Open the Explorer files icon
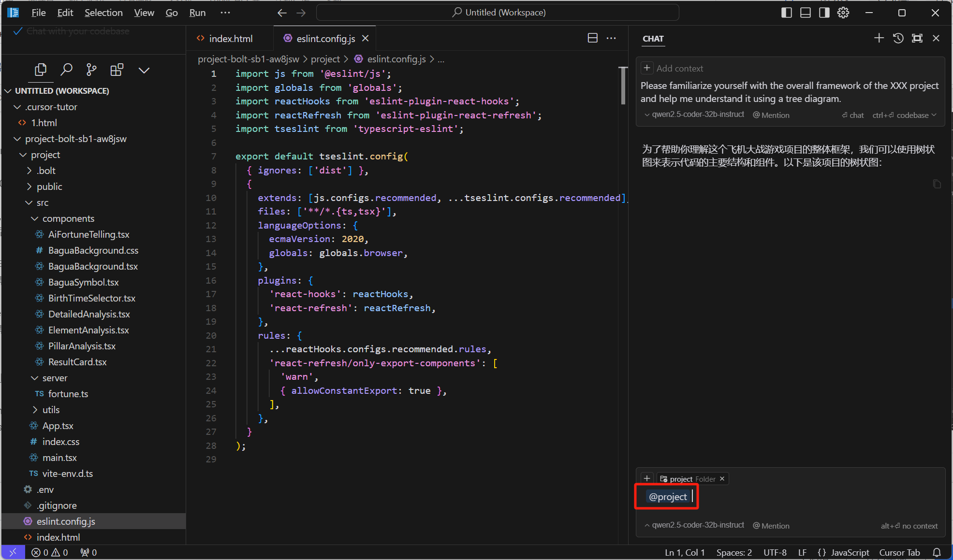Screen dimensions: 953x560 (41, 70)
